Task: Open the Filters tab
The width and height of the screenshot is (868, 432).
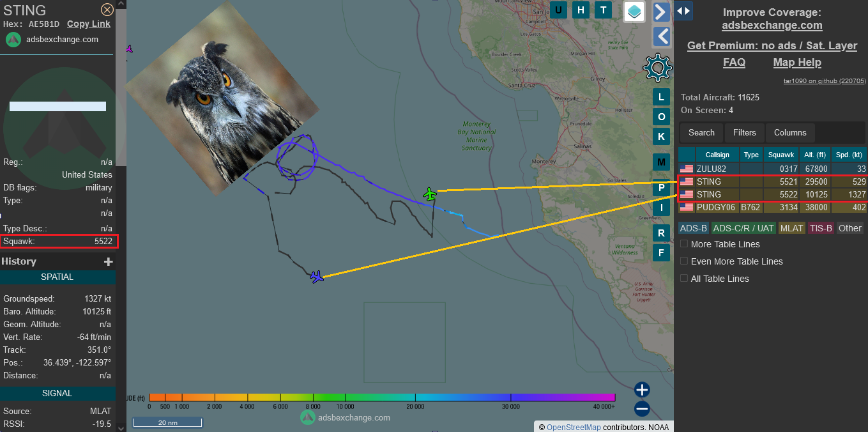Action: click(744, 133)
